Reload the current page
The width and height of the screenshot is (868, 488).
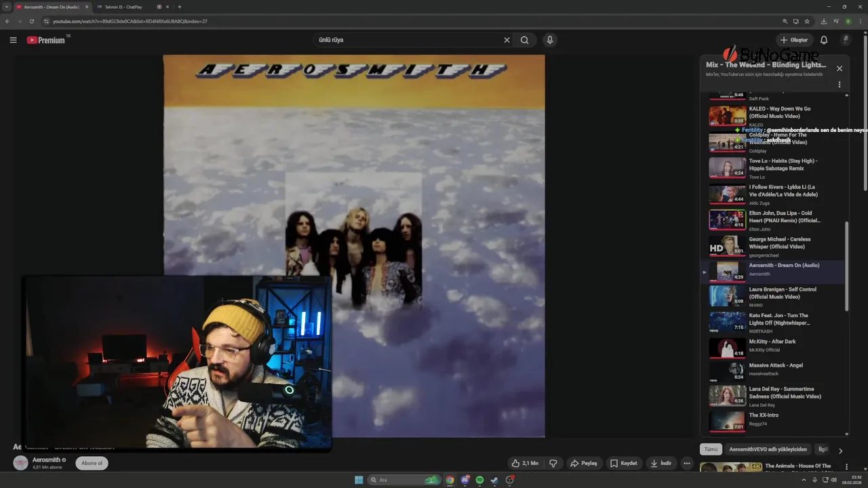tap(32, 21)
